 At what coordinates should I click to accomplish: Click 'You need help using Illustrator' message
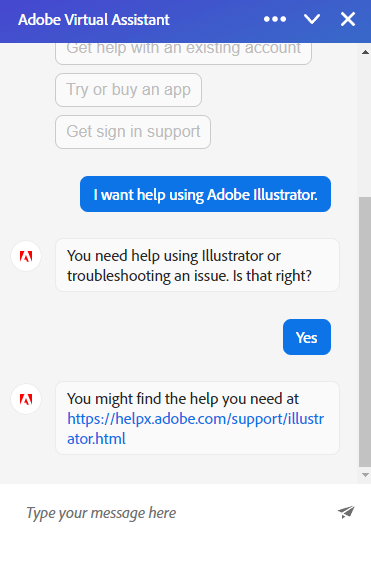(197, 265)
